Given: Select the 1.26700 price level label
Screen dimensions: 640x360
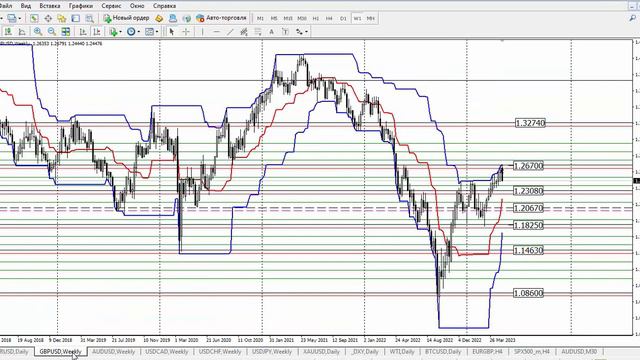Looking at the screenshot, I should pyautogui.click(x=528, y=166).
